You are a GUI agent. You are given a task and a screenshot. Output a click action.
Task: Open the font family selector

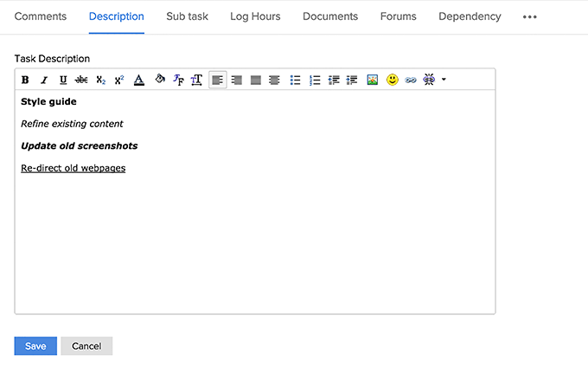(178, 80)
